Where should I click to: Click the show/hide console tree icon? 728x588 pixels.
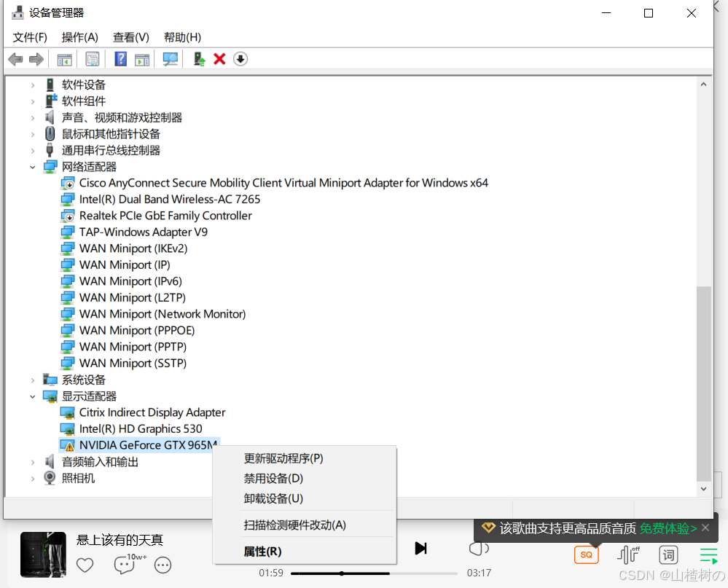click(x=65, y=60)
